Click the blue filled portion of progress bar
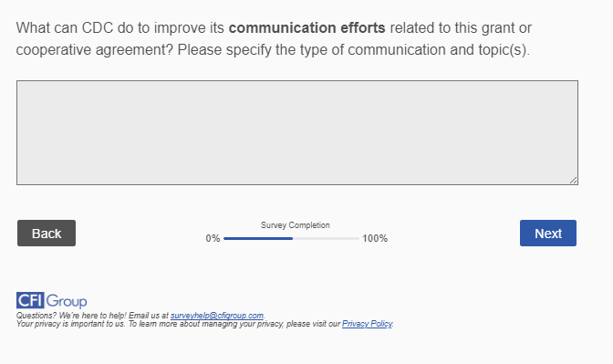613x364 pixels. [x=258, y=238]
